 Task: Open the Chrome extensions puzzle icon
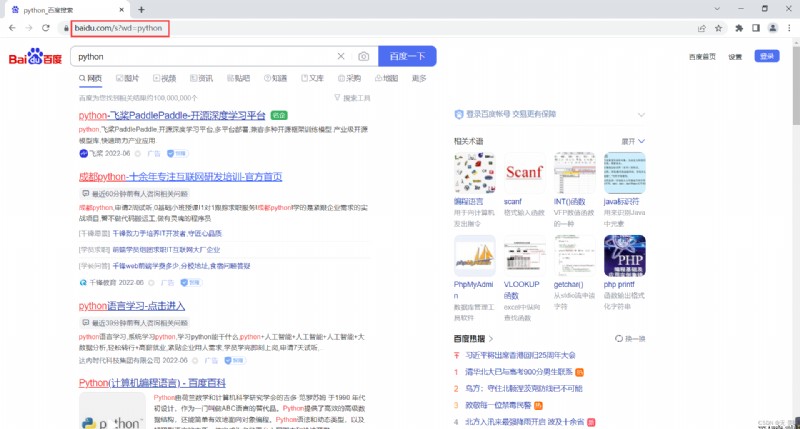739,29
